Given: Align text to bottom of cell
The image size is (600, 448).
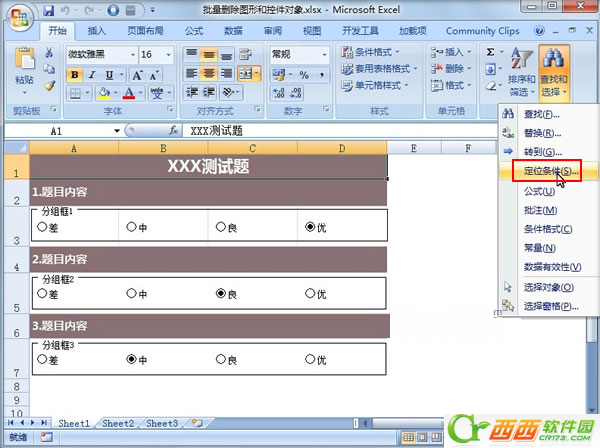Looking at the screenshot, I should point(226,55).
